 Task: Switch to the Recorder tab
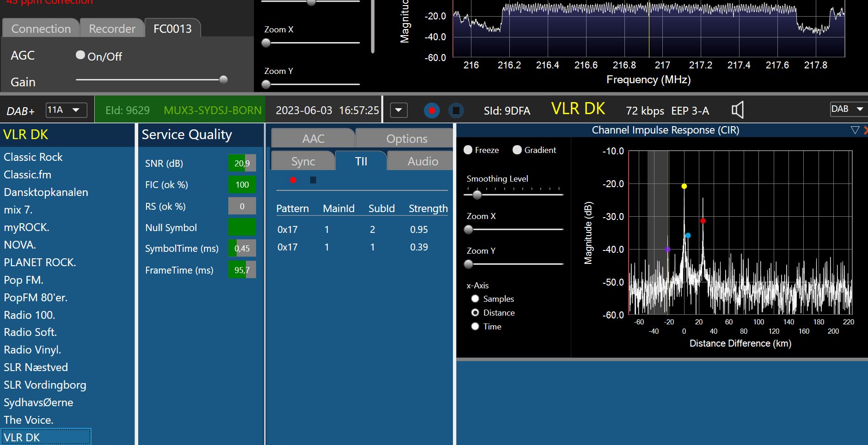pos(112,29)
